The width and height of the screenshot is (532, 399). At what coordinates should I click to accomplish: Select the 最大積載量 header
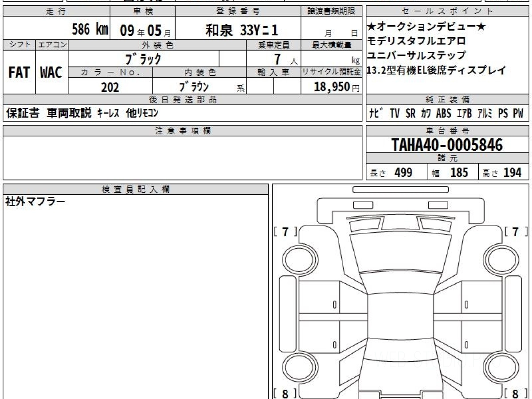point(332,45)
